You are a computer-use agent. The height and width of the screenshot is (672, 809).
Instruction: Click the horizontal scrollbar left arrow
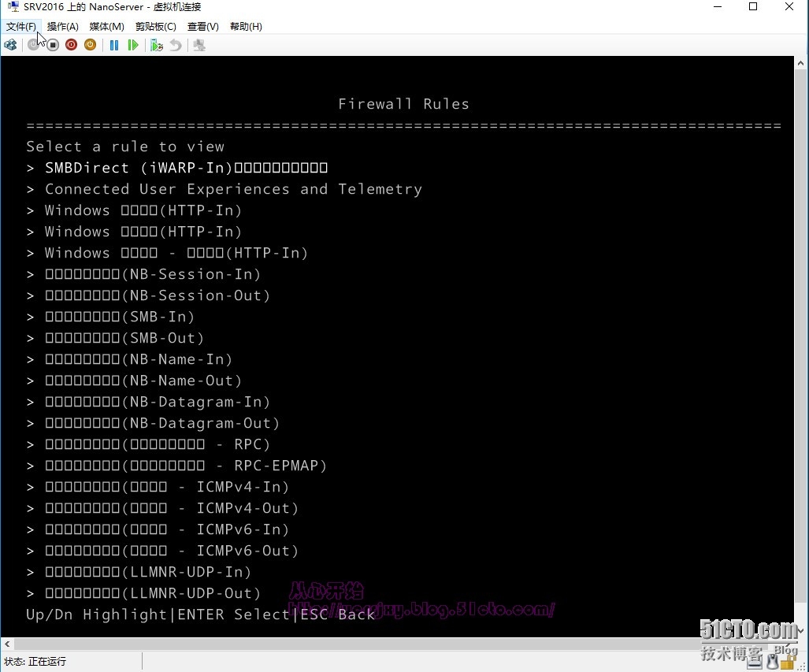point(7,644)
